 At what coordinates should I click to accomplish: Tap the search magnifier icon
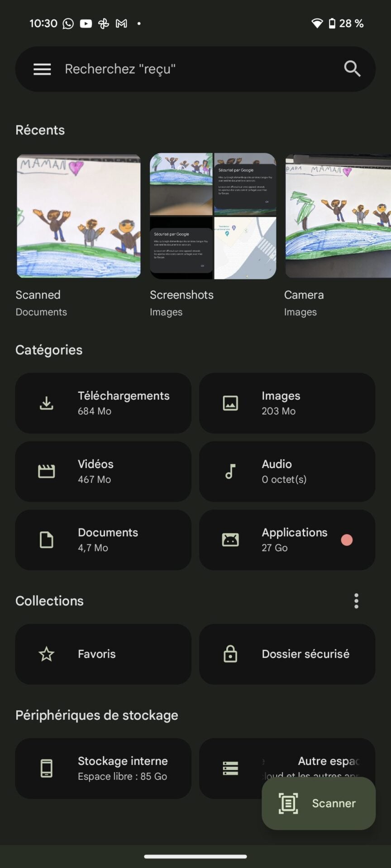[352, 69]
